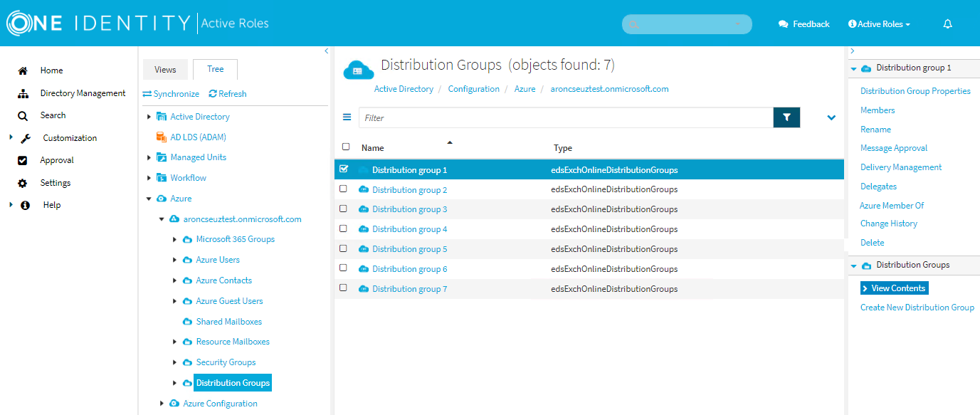Check the Distribution group 3 checkbox
The height and width of the screenshot is (415, 980).
tap(344, 209)
